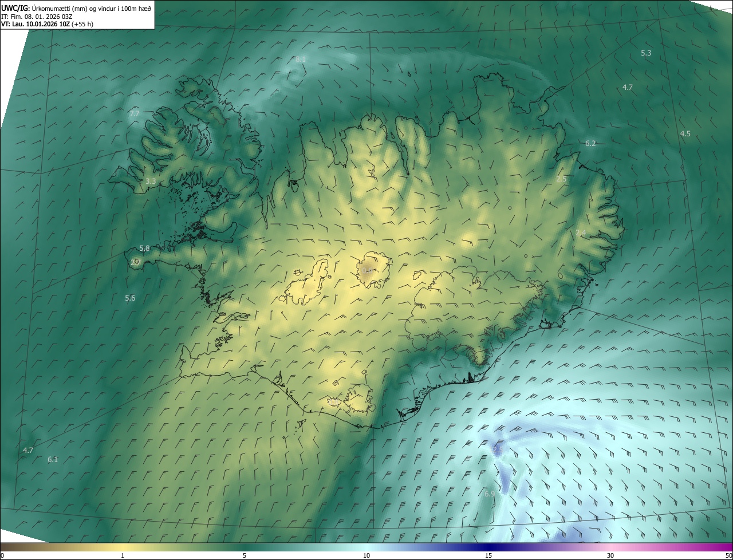The image size is (733, 560).
Task: Click the colorbar tick label 50
Action: (728, 555)
